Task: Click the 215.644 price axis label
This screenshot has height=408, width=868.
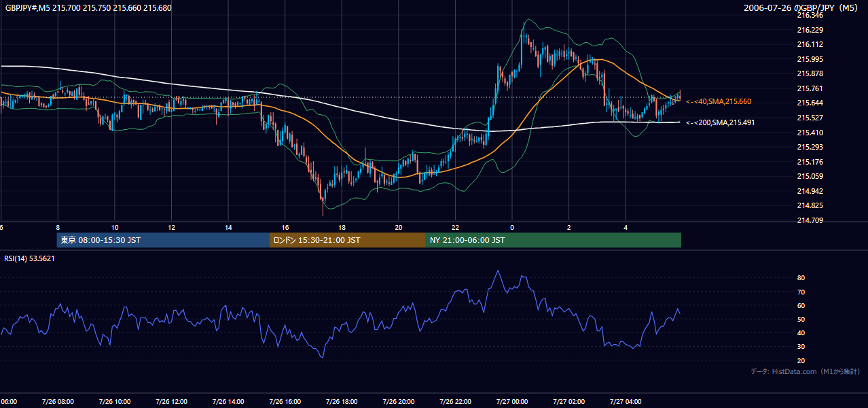Action: 810,103
